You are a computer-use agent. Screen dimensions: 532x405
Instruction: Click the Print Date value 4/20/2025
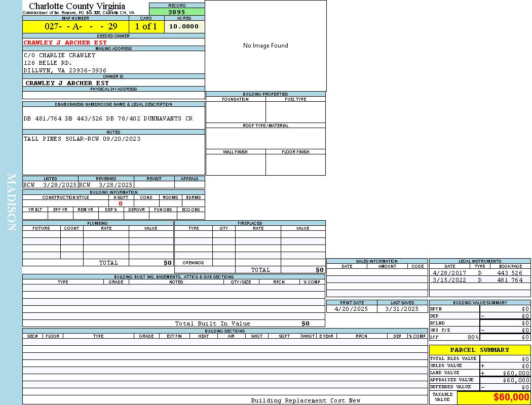[352, 309]
